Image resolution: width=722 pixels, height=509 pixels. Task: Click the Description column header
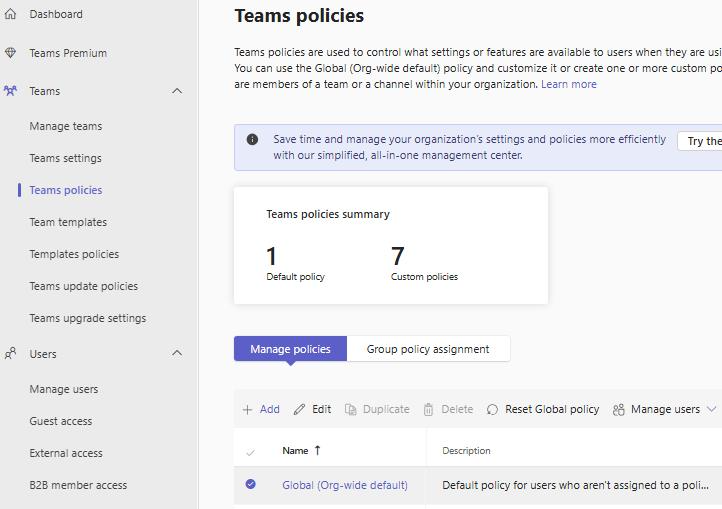pyautogui.click(x=466, y=450)
